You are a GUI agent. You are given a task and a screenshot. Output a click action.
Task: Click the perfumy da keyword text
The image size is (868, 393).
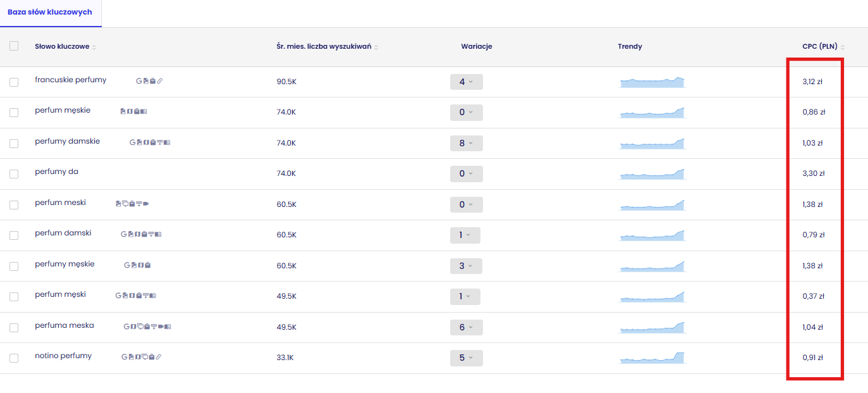click(57, 172)
